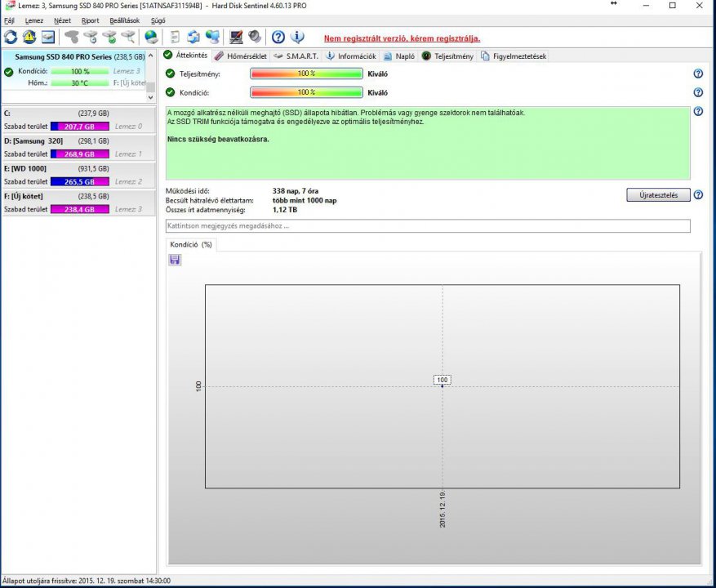Click the comment input field Kattintson megjegyzés
This screenshot has height=588, width=716.
pyautogui.click(x=428, y=225)
